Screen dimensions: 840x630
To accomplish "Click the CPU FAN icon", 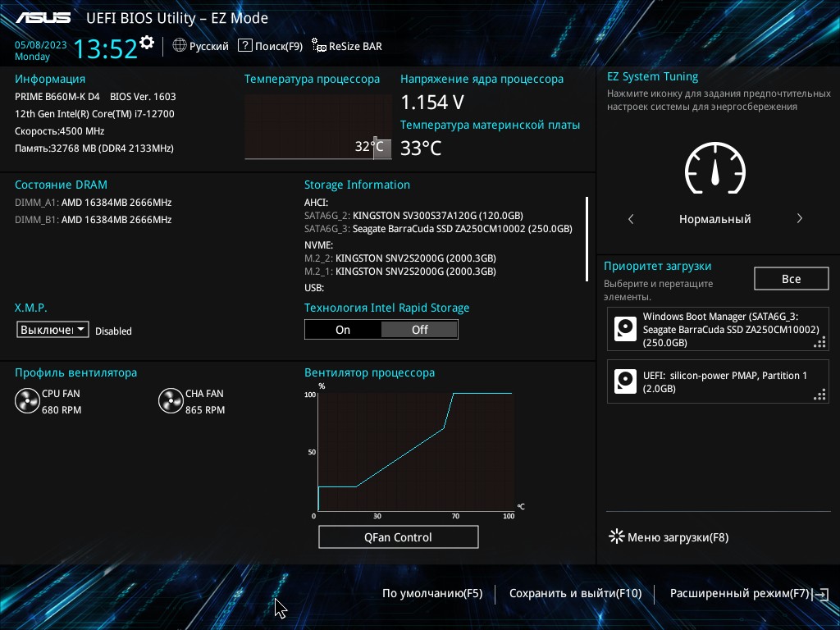I will 27,401.
